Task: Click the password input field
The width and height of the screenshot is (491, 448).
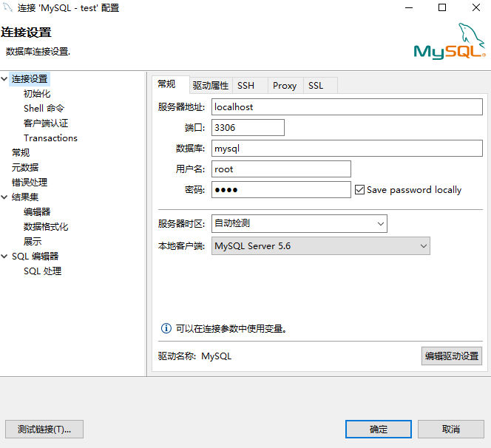Action: [281, 190]
